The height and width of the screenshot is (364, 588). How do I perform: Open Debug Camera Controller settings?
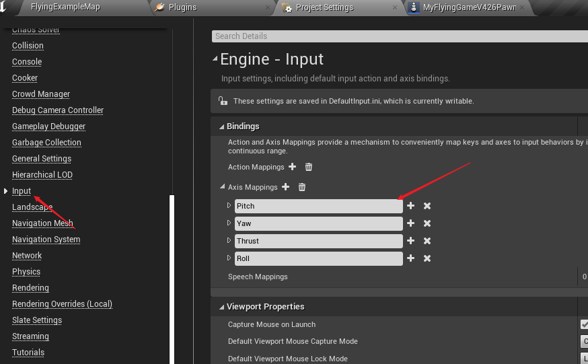[58, 110]
